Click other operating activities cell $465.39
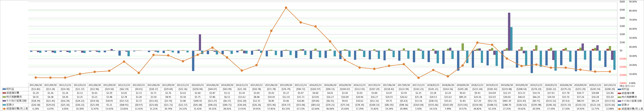 (507, 101)
